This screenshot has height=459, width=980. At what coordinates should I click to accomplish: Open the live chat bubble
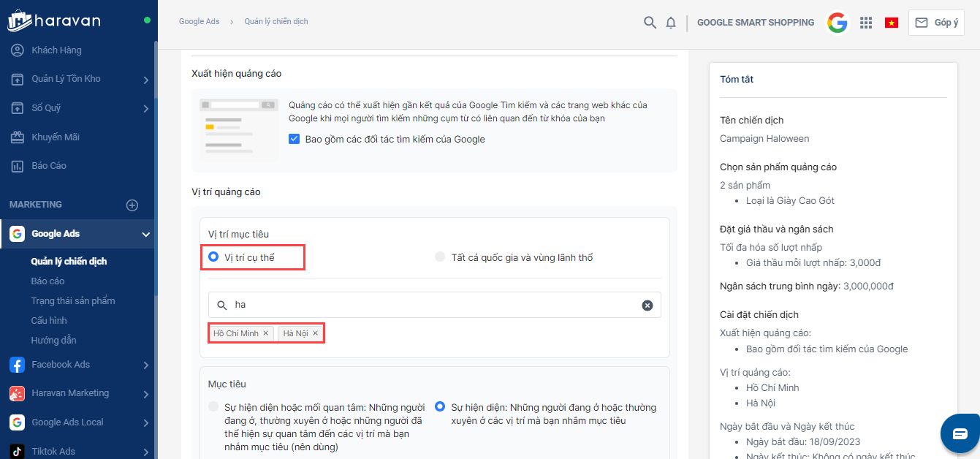960,433
